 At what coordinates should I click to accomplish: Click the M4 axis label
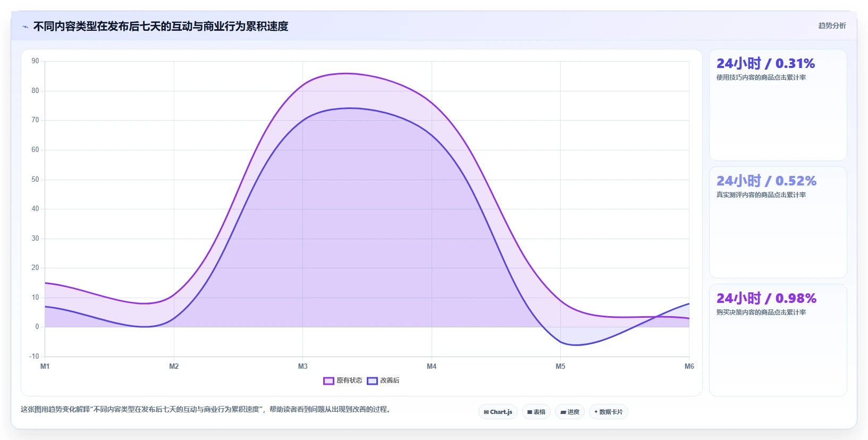coord(432,366)
